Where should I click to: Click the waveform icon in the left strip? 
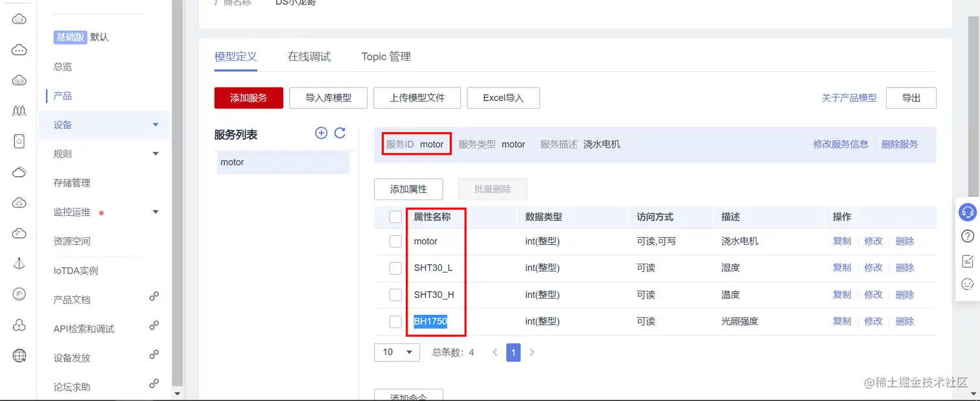(x=19, y=111)
